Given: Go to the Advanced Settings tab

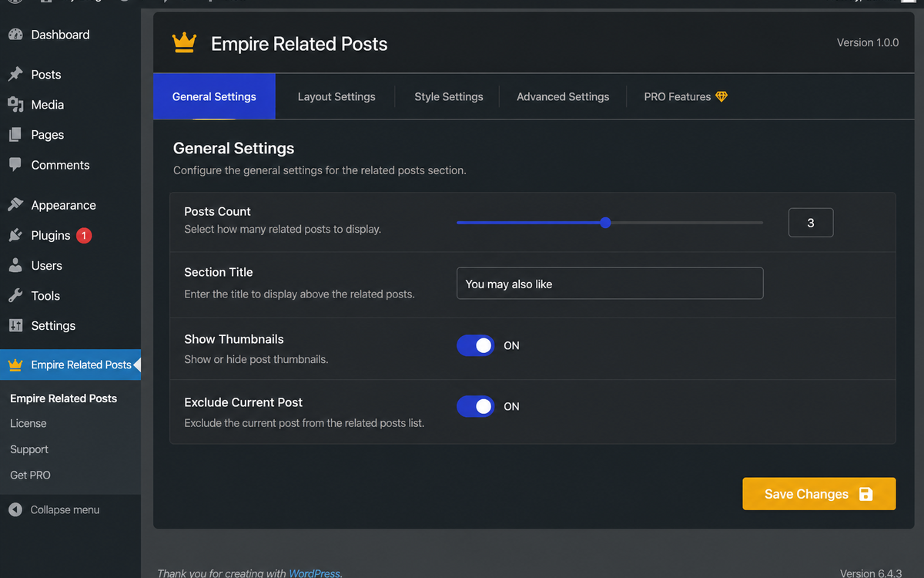Looking at the screenshot, I should [563, 96].
